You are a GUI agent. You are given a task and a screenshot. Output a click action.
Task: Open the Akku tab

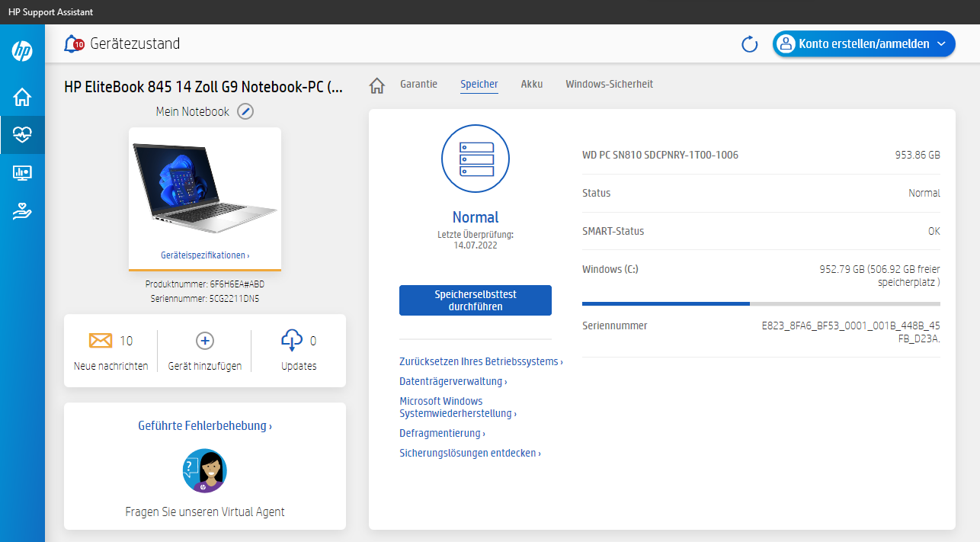point(532,84)
